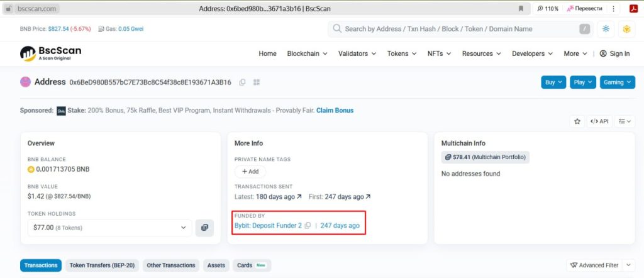This screenshot has width=644, height=278.
Task: Open the token holdings wallet view icon
Action: click(204, 228)
